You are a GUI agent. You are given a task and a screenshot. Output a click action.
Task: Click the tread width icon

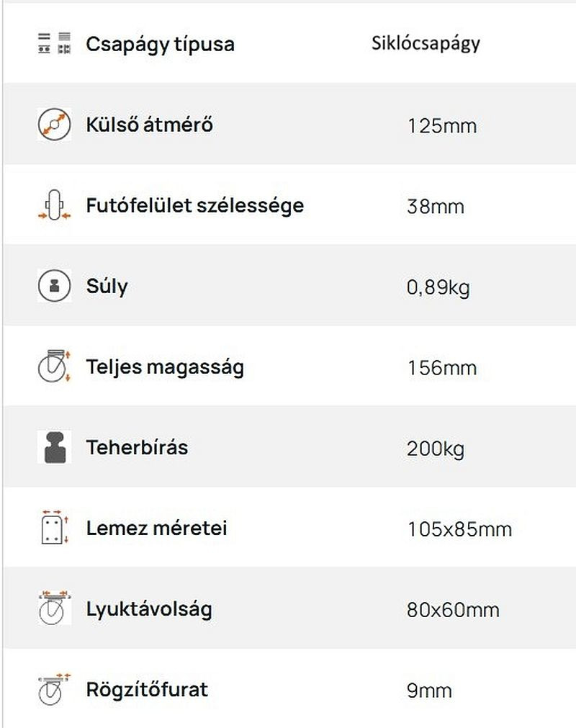[55, 206]
